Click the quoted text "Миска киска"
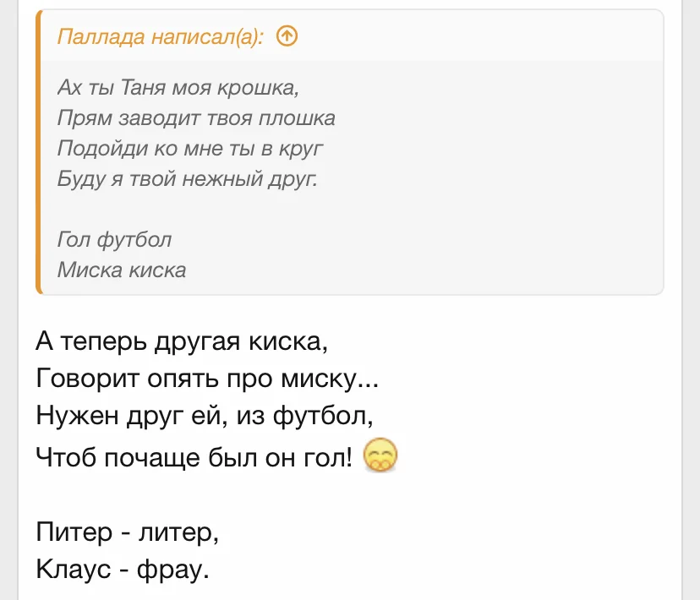The image size is (700, 600). [x=122, y=270]
